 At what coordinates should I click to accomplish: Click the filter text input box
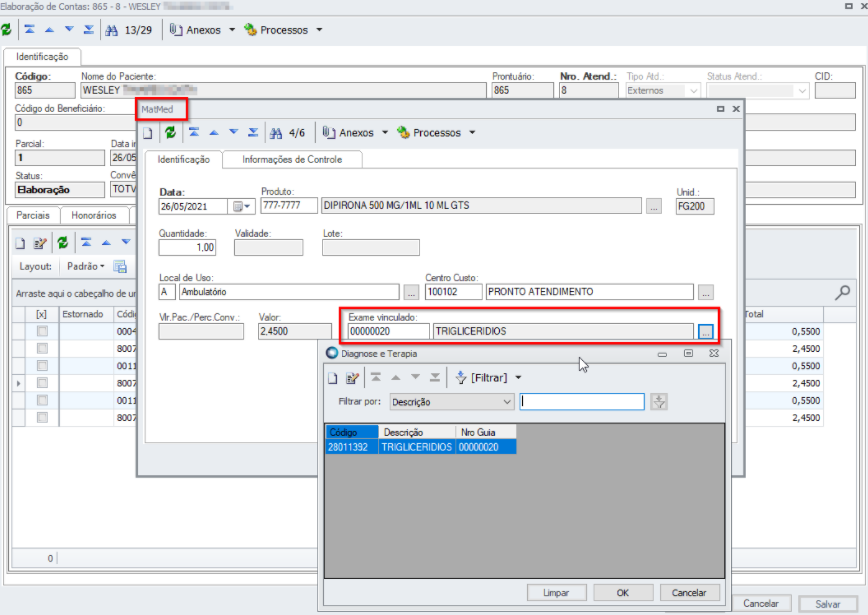(582, 402)
